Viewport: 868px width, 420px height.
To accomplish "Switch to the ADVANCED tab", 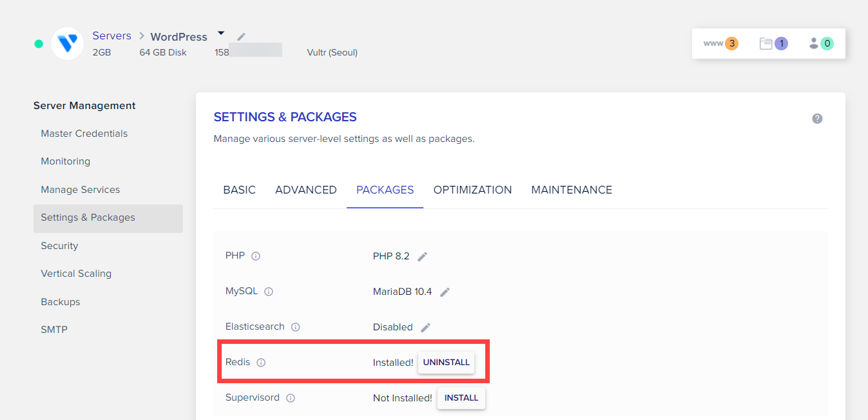I will point(305,190).
